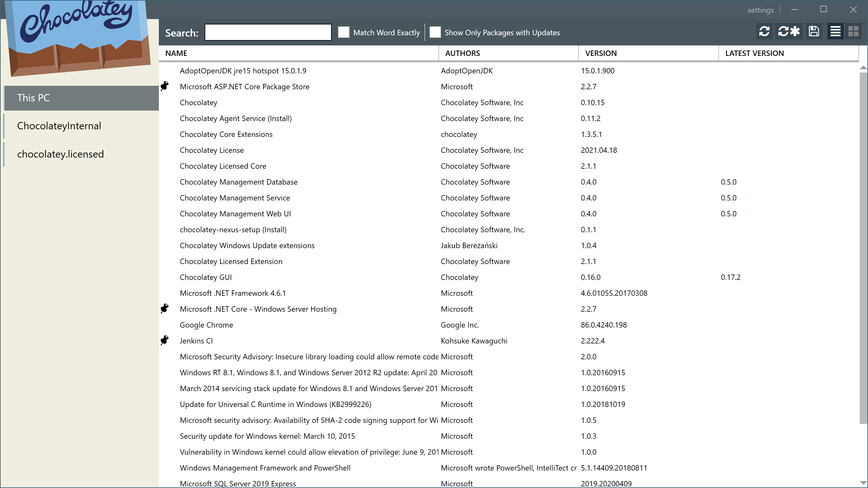Select Chocolatey License package row
Screen dimensions: 868x488
pyautogui.click(x=509, y=150)
